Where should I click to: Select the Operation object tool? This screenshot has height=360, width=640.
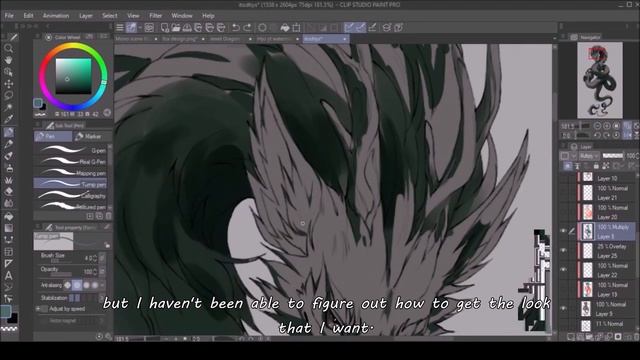point(8,72)
